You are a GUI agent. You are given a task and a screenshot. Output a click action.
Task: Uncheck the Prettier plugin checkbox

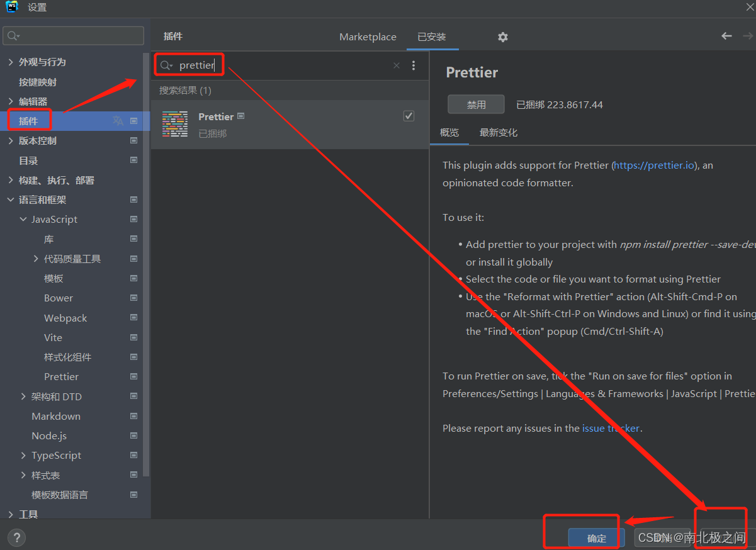409,116
